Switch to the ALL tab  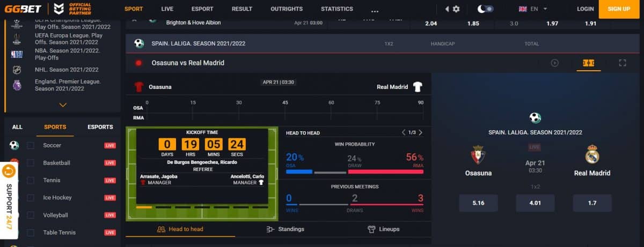tap(17, 127)
